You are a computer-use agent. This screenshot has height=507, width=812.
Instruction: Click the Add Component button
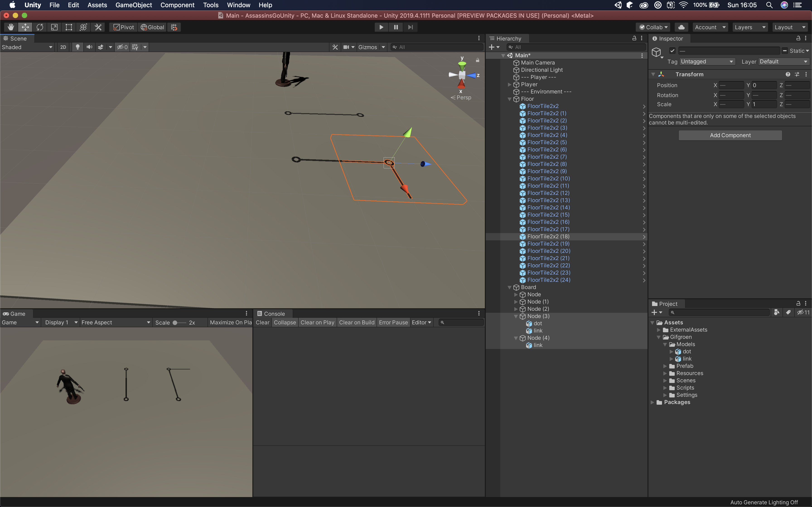[x=730, y=135]
